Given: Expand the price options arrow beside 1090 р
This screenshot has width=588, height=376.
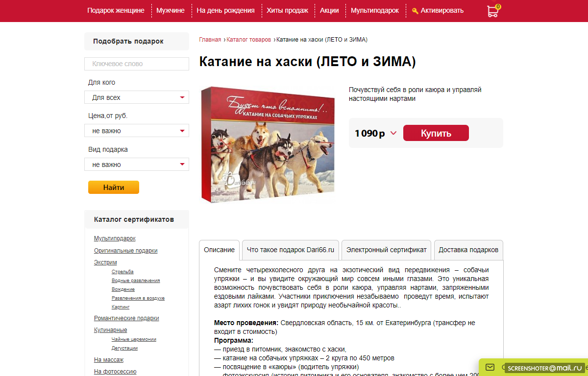Looking at the screenshot, I should [393, 133].
